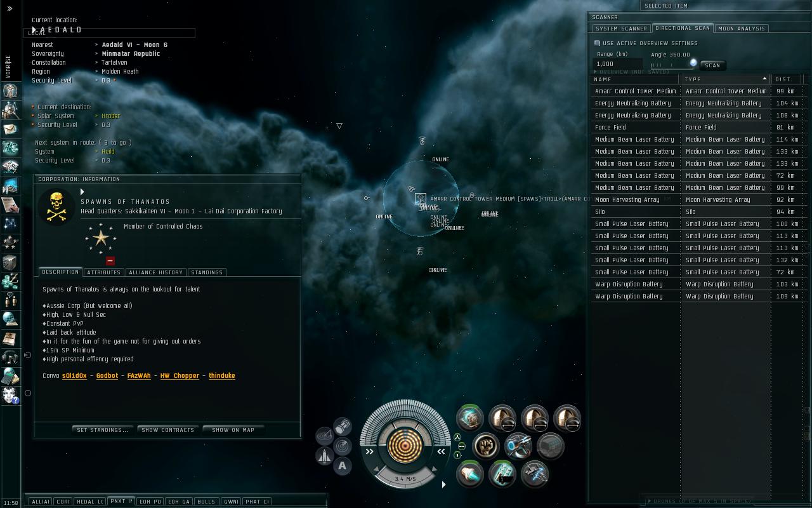Screen dimensions: 812x508
Task: Open the contracts hand-and-paper icon
Action: coord(10,205)
